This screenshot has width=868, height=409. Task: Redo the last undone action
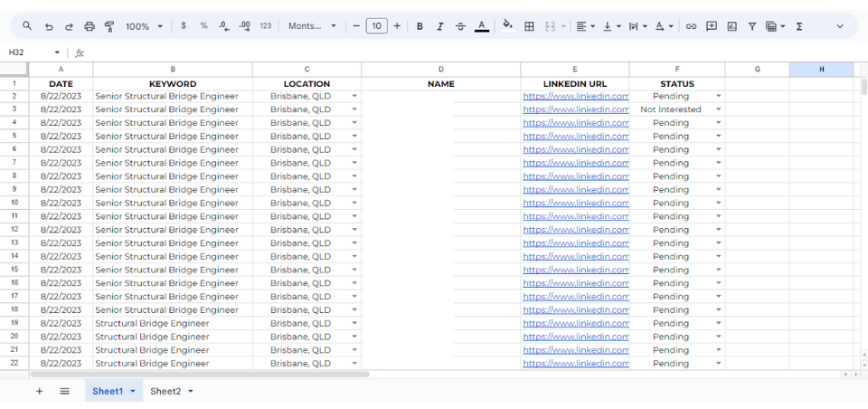click(70, 26)
